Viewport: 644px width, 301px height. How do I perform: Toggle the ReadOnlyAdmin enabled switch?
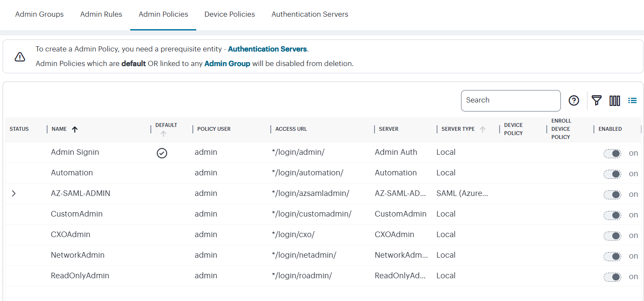tap(612, 277)
